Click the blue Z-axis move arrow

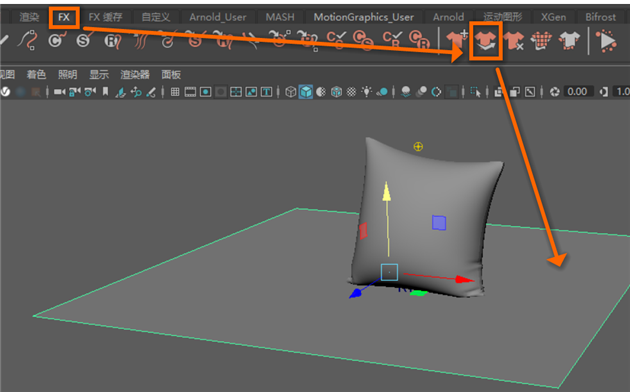tap(356, 294)
